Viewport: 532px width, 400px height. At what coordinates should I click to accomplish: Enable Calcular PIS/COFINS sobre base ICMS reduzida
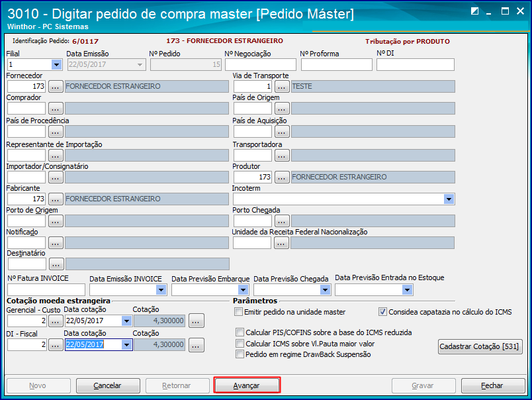240,332
